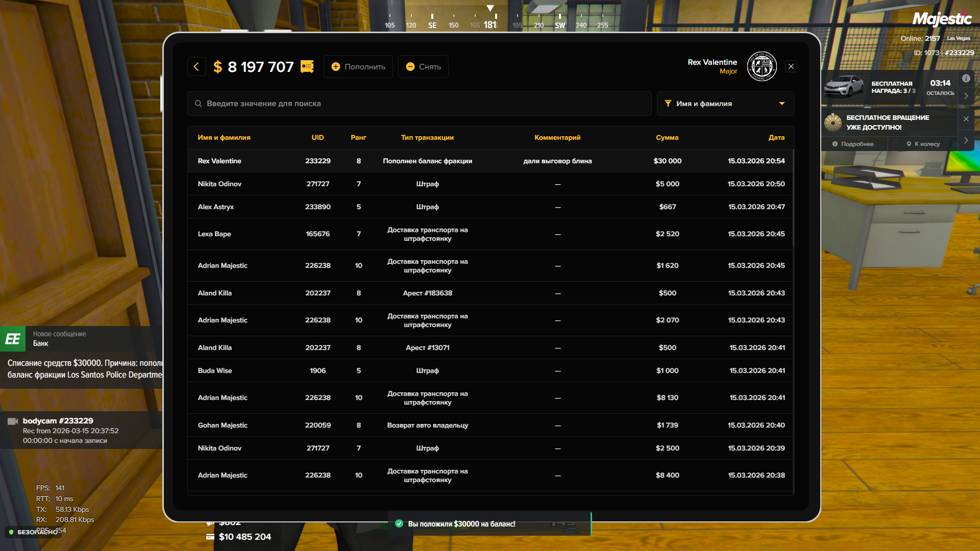Click the search value input field
The width and height of the screenshot is (980, 551).
tap(424, 104)
